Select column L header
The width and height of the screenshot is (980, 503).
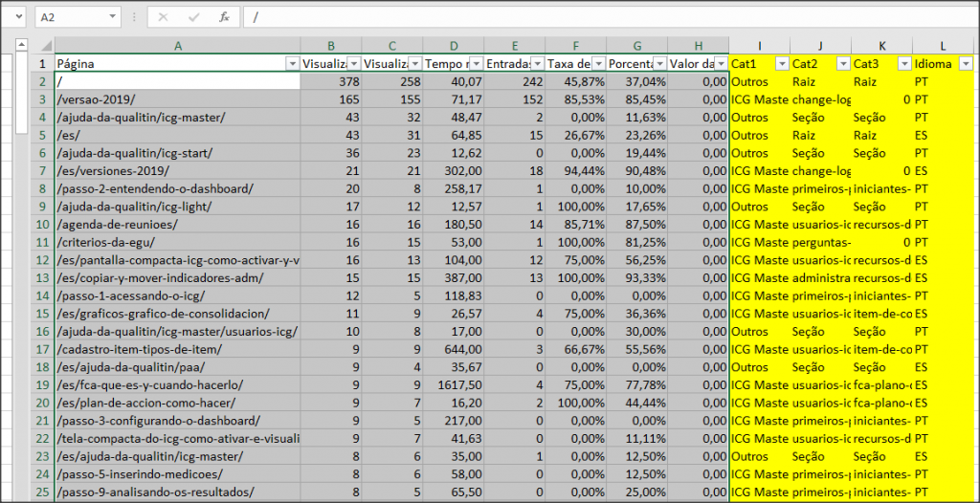[943, 46]
